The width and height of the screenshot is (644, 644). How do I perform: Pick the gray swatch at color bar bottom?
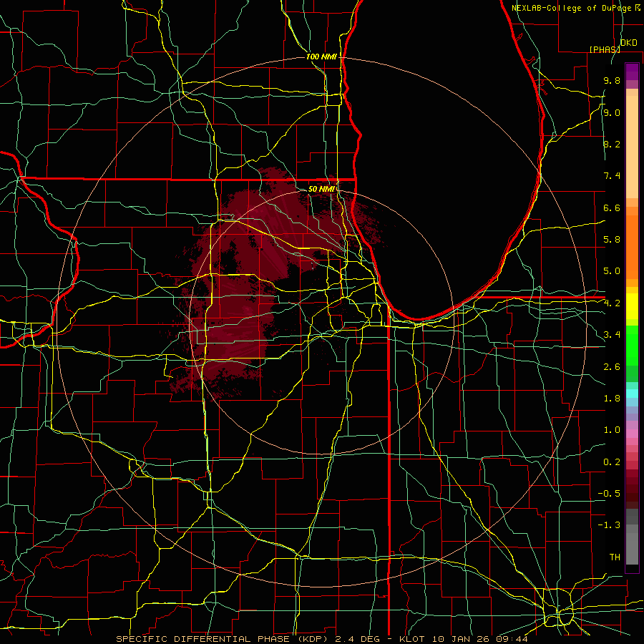coord(632,548)
